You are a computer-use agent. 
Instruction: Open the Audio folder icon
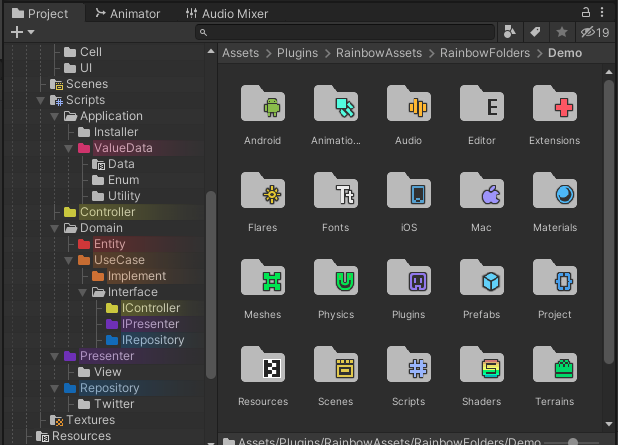point(409,106)
